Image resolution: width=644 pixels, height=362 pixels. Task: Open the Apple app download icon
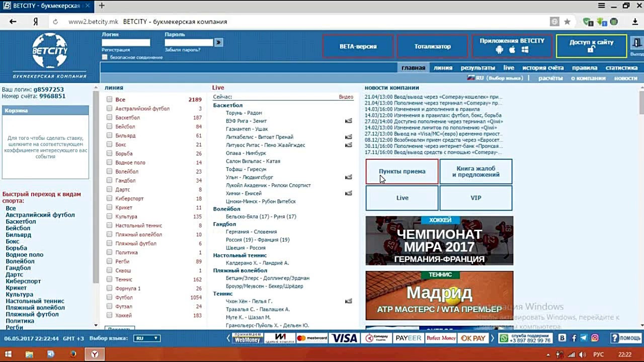512,50
